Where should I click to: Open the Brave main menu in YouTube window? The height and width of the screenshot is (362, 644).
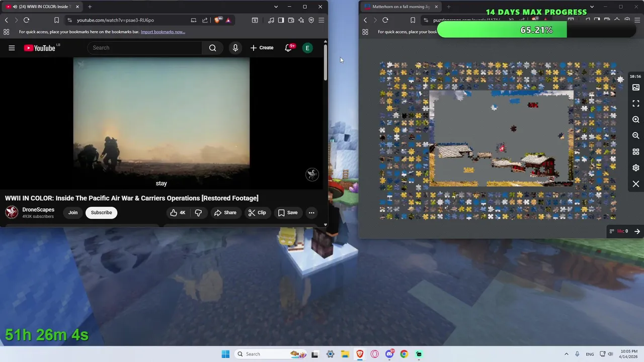coord(321,20)
